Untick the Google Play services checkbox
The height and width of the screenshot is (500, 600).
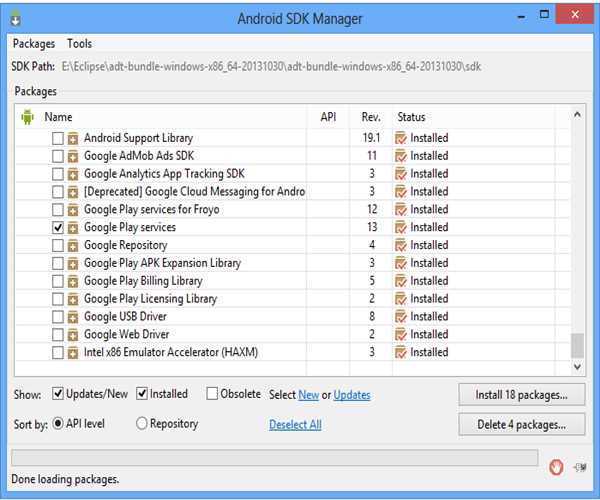(57, 227)
